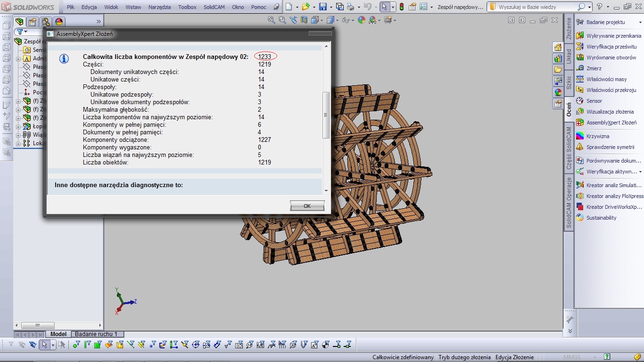Expand the Weryfikacja aktywn... dropdown arrow
Screen dimensions: 644x362
pyautogui.click(x=640, y=172)
